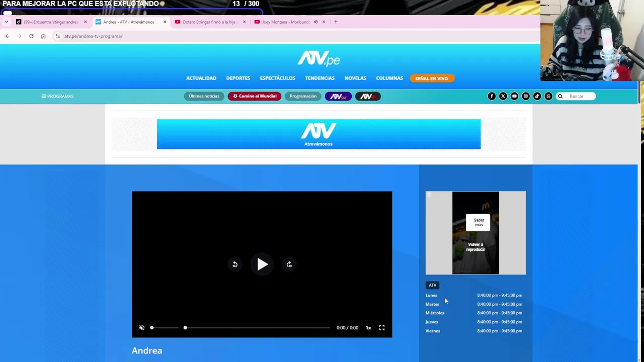This screenshot has width=644, height=362.
Task: Go back using browser back arrow
Action: (x=7, y=36)
